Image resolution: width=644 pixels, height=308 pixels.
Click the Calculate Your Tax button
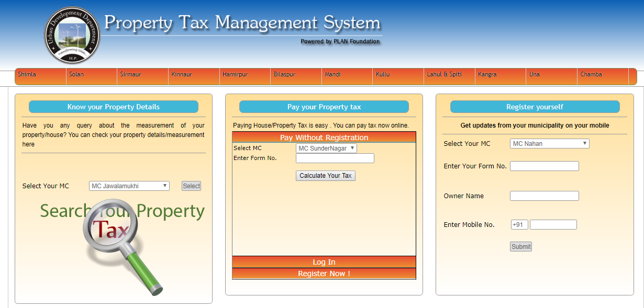pos(325,175)
